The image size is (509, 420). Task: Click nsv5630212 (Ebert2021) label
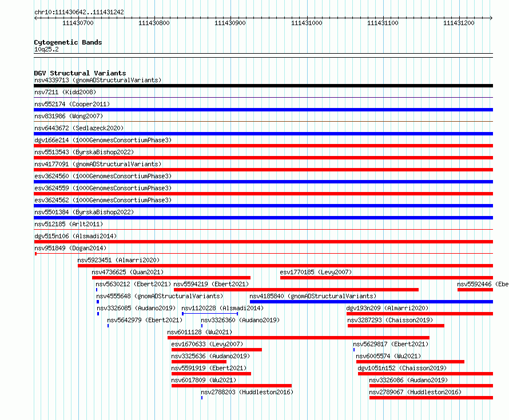133,284
